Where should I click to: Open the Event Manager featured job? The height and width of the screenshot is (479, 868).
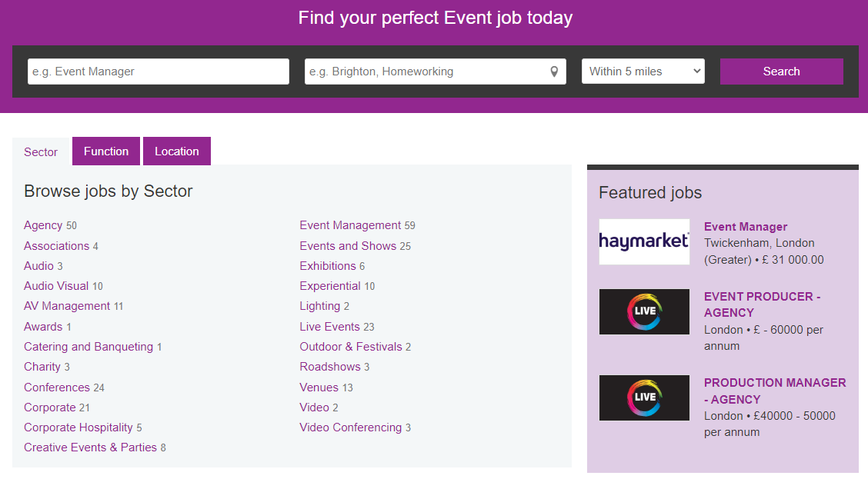(x=745, y=226)
